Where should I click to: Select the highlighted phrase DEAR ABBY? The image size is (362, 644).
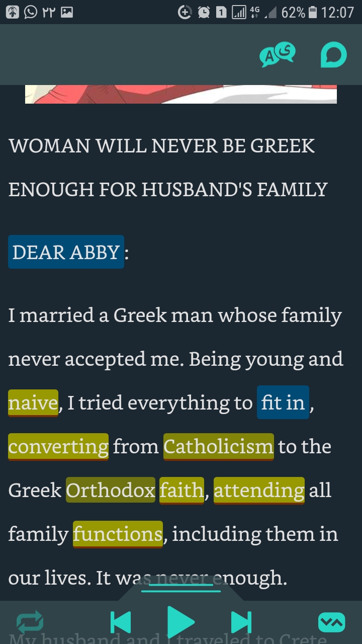[x=66, y=252]
